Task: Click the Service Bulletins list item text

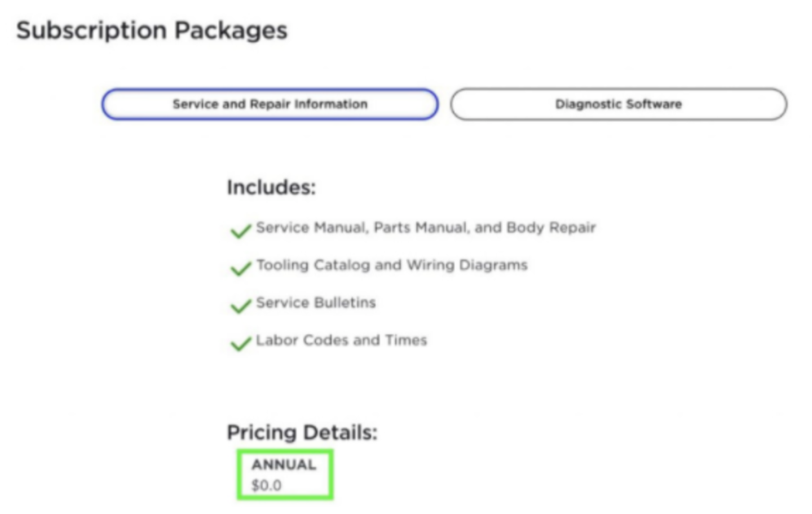Action: point(316,303)
